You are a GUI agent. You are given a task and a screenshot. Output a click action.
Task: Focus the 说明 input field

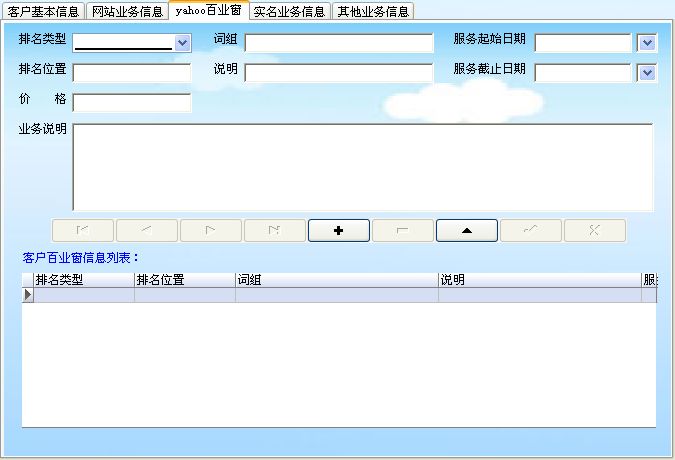pyautogui.click(x=339, y=73)
